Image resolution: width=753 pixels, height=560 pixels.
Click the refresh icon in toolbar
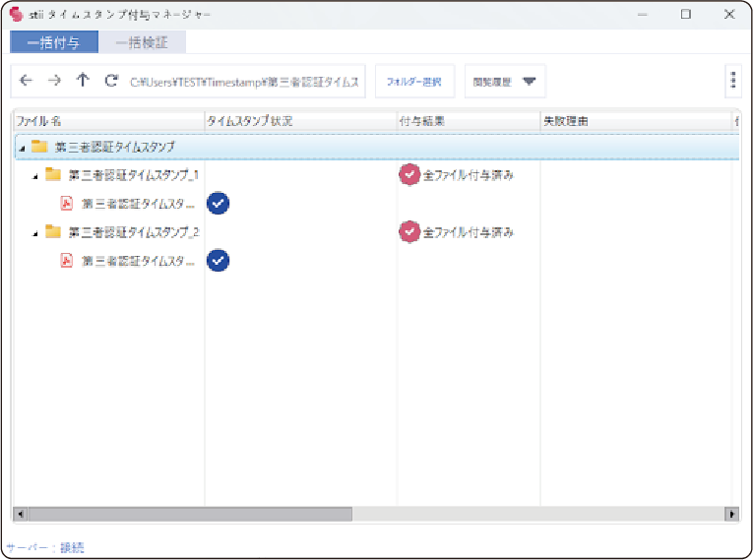click(111, 82)
